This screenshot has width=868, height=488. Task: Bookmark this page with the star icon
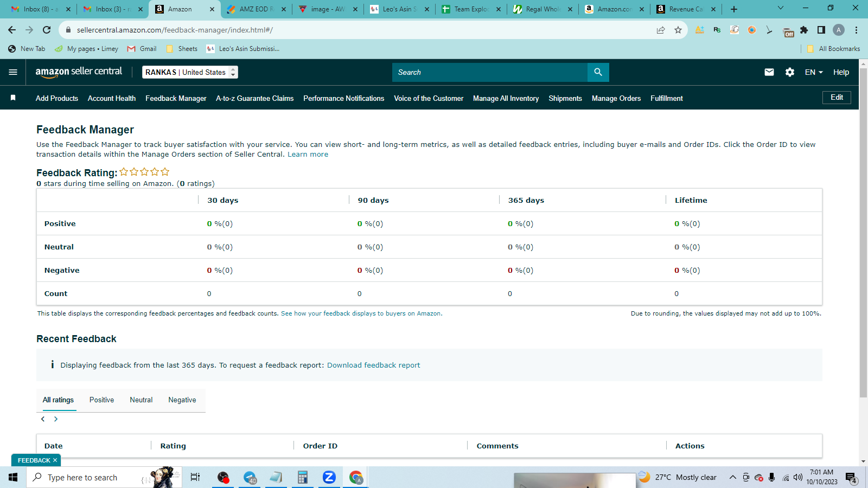678,30
